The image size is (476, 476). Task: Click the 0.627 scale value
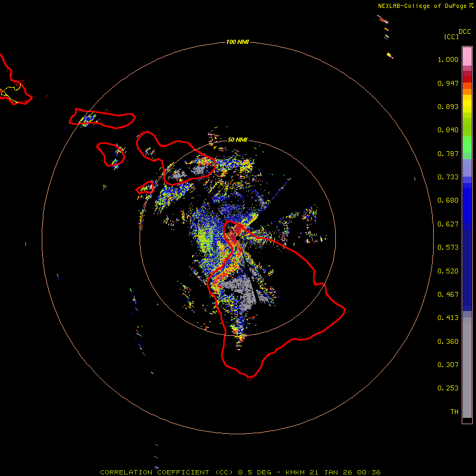pos(448,224)
